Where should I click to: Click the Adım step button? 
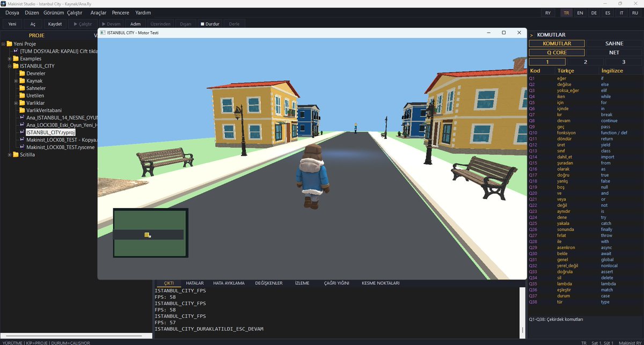[135, 24]
